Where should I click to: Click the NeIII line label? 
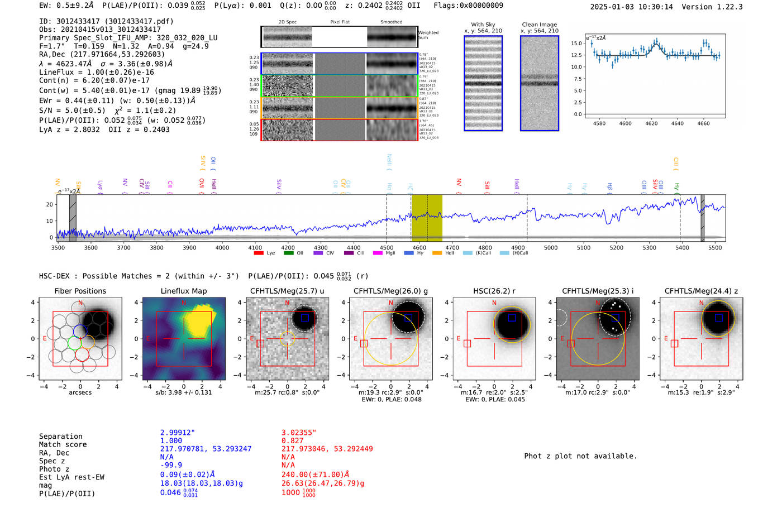click(x=389, y=162)
